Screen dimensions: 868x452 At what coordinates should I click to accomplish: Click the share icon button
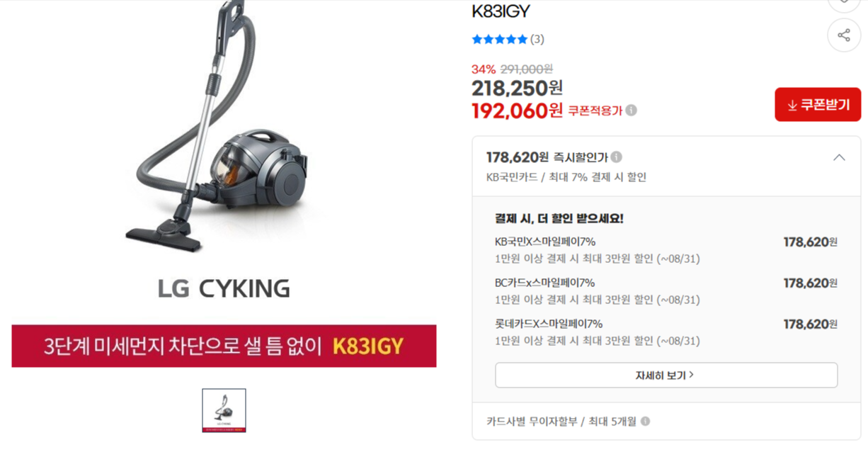tap(844, 35)
